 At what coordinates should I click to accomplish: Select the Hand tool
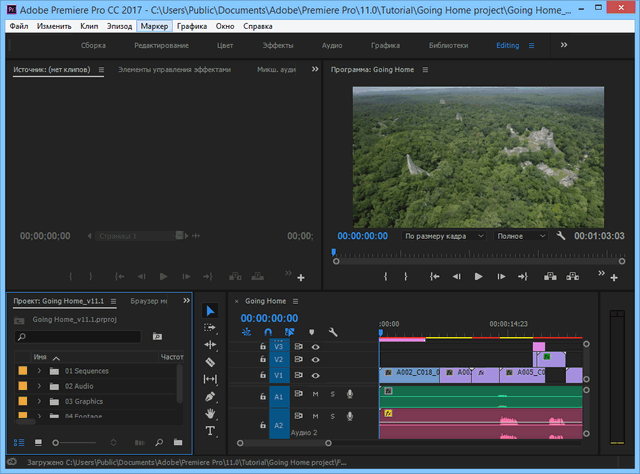coord(210,414)
